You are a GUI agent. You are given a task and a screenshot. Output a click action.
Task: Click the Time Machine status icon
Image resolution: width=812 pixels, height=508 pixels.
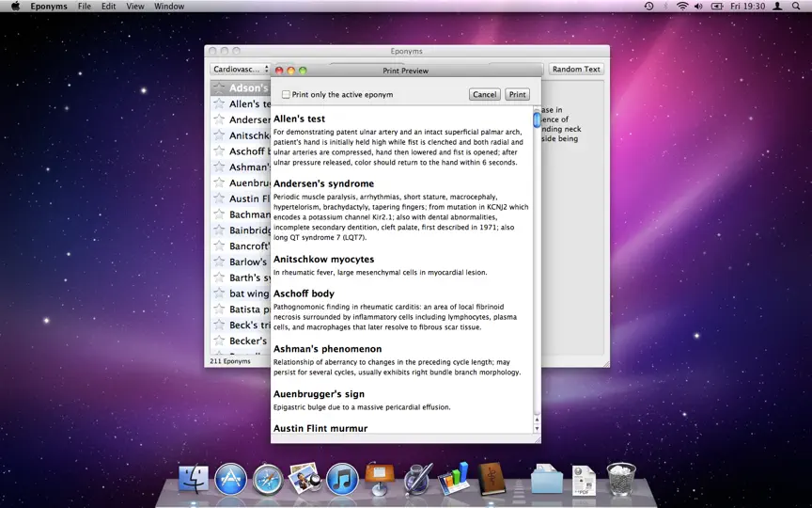pyautogui.click(x=648, y=7)
